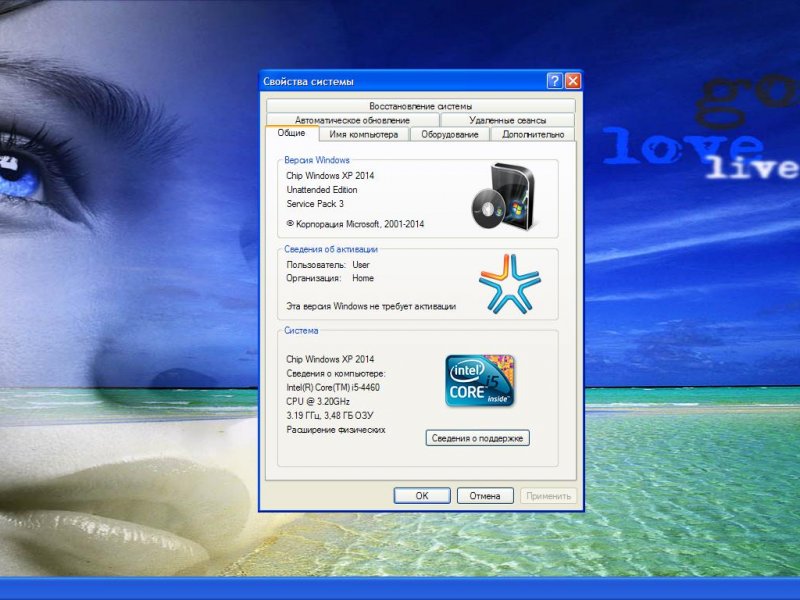The height and width of the screenshot is (600, 800).
Task: Click the Сведения о поддержке button
Action: click(478, 438)
